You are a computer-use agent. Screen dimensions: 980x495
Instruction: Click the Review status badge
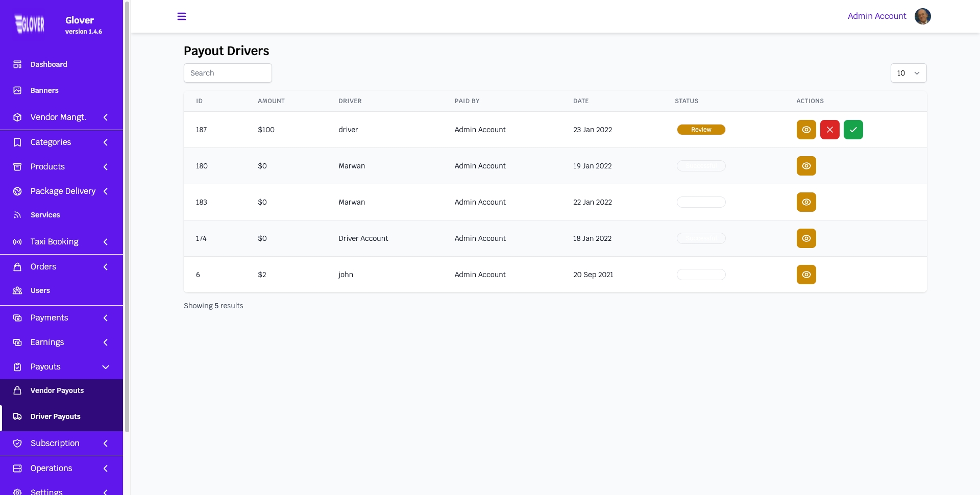701,130
